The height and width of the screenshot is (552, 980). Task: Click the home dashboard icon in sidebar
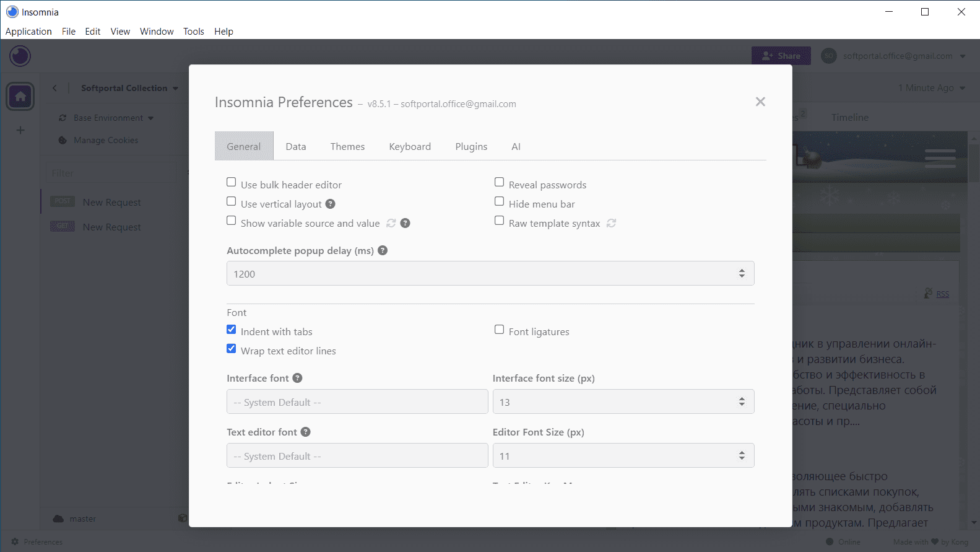coord(20,97)
